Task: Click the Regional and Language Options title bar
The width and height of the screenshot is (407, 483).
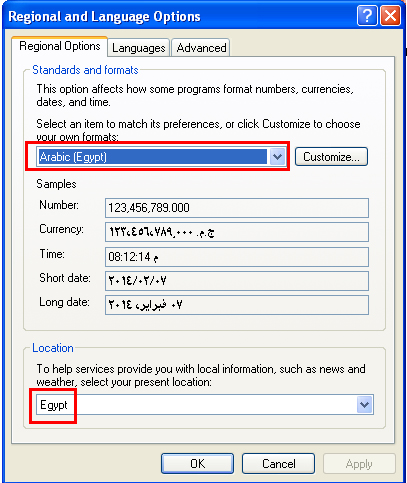Action: 180,16
